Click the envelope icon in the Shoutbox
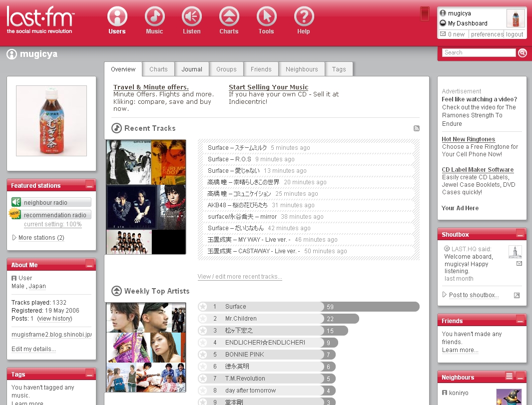The image size is (532, 405). pyautogui.click(x=519, y=264)
